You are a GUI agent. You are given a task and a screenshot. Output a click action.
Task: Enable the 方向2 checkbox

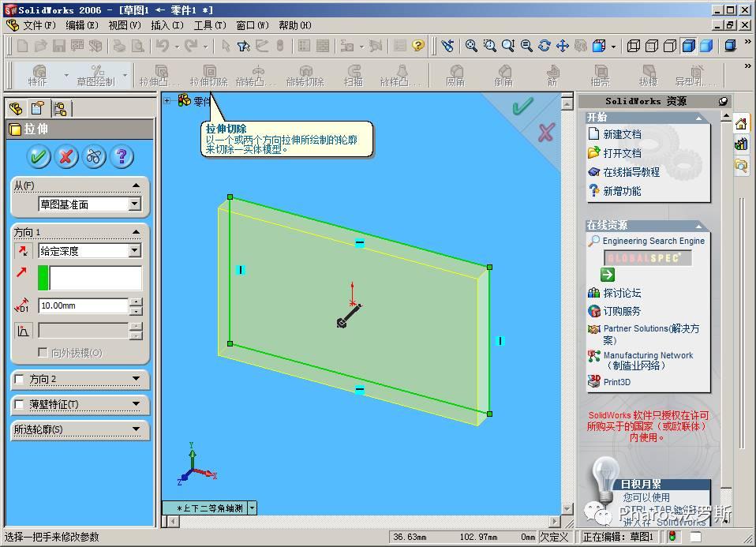[19, 379]
